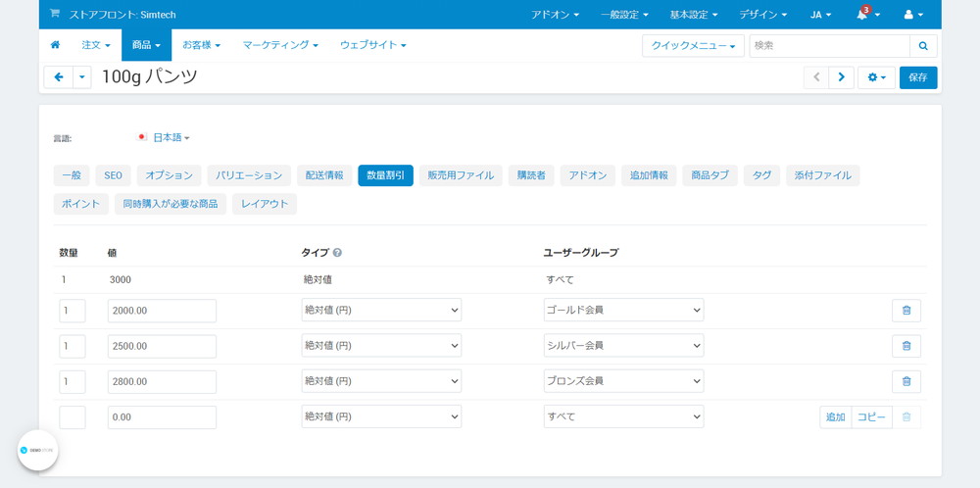The width and height of the screenshot is (980, 488).
Task: Click the 2500.00 value field
Action: click(x=162, y=346)
